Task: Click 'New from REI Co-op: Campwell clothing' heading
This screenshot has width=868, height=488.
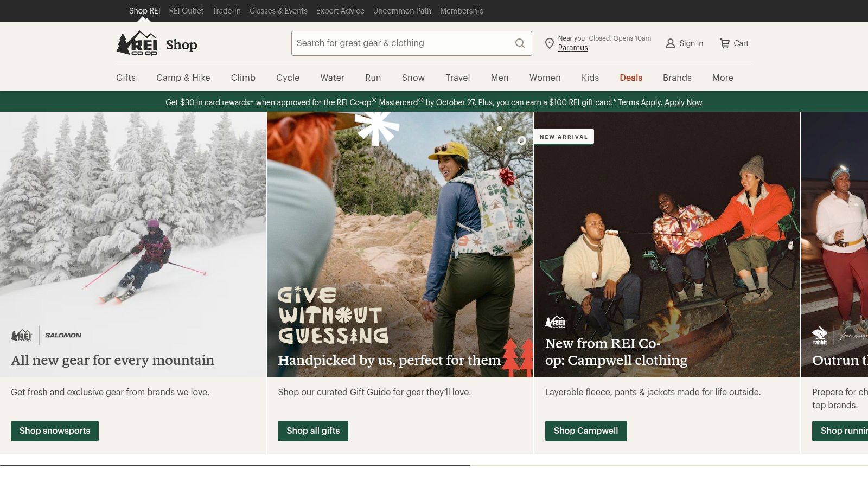Action: [616, 352]
